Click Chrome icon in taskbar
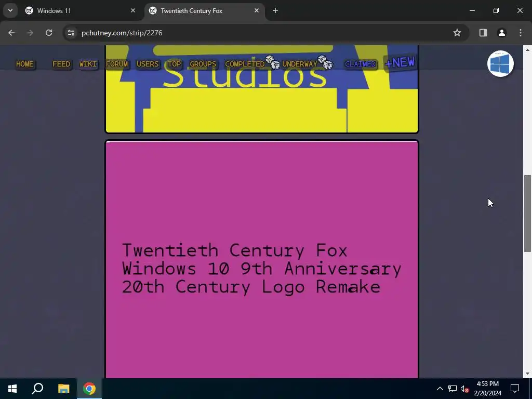 [89, 389]
